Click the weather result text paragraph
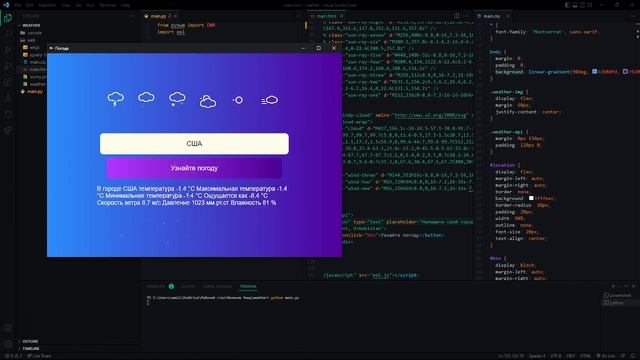This screenshot has height=360, width=640. click(x=192, y=196)
